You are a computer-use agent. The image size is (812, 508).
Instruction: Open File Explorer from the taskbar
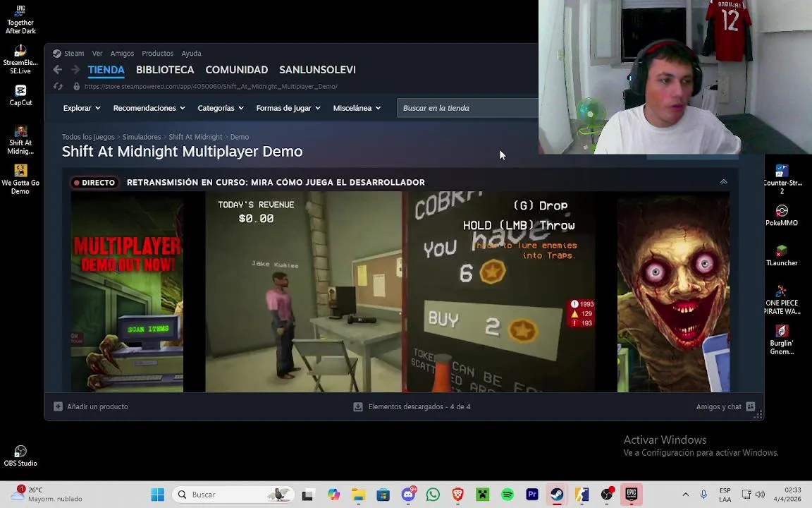358,495
